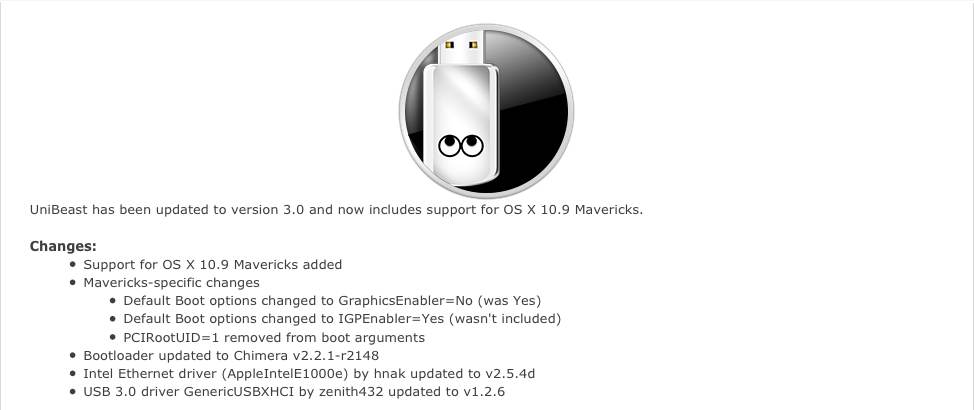Click the bold "Changes:" heading

pos(63,246)
